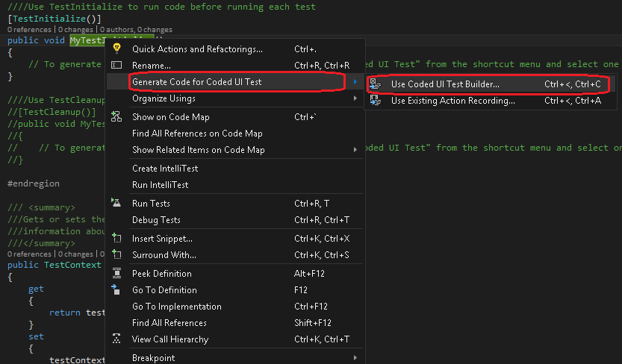Image resolution: width=622 pixels, height=364 pixels.
Task: Click the Rename menu icon
Action: pos(116,66)
